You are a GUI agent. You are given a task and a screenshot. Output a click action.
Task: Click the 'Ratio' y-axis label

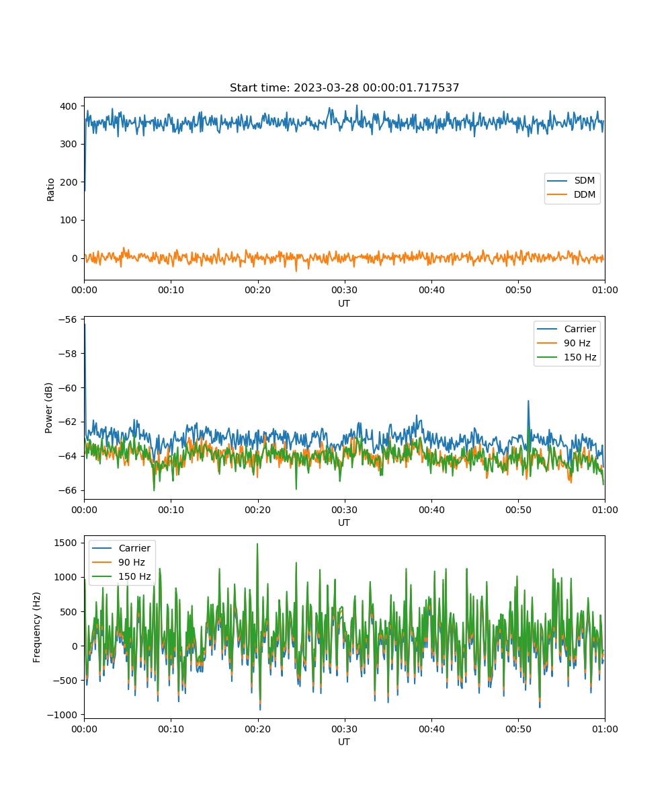[51, 189]
